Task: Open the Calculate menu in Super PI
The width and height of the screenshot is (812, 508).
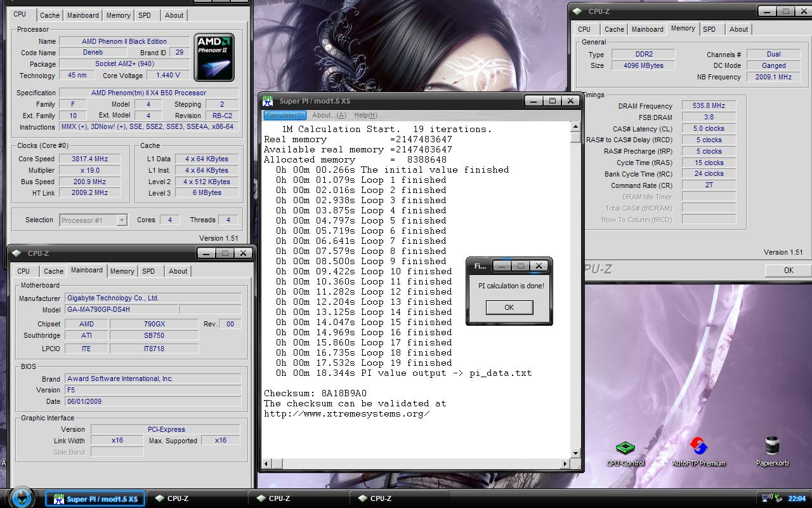Action: (285, 115)
